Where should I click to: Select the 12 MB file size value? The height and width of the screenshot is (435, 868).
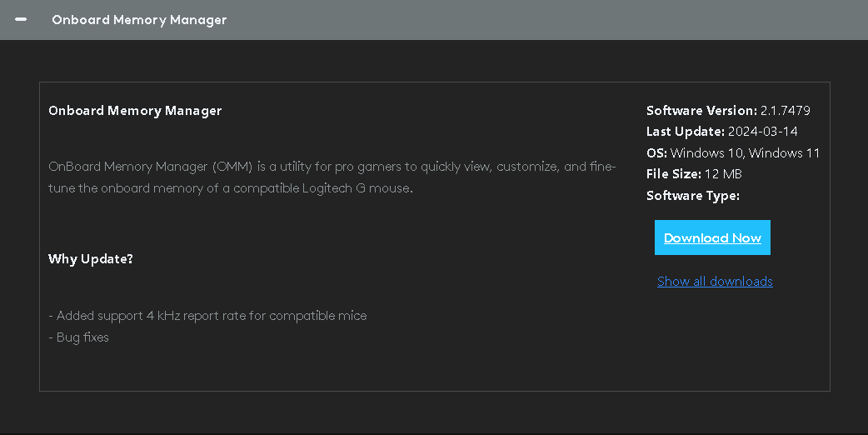click(723, 174)
